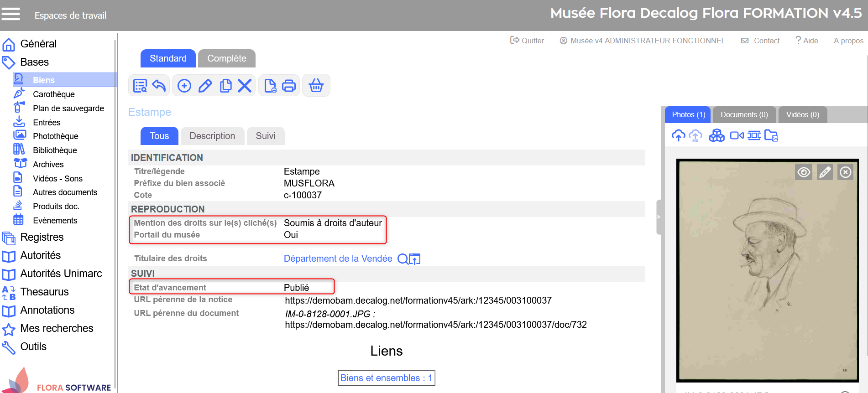Click the basket icon in the toolbar
The width and height of the screenshot is (868, 393).
[316, 86]
